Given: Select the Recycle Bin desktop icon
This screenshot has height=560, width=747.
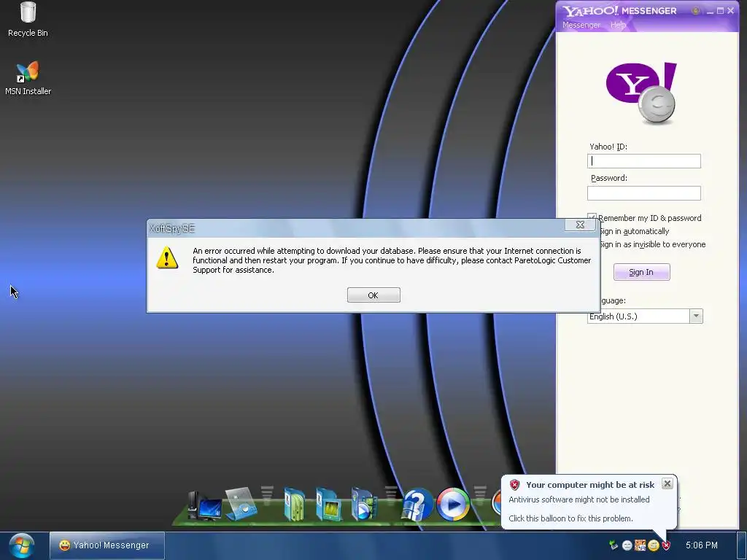Looking at the screenshot, I should [28, 20].
